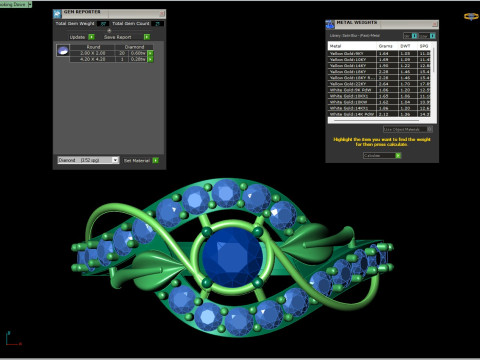Select Yellow Gold 10KY row

pyautogui.click(x=379, y=60)
